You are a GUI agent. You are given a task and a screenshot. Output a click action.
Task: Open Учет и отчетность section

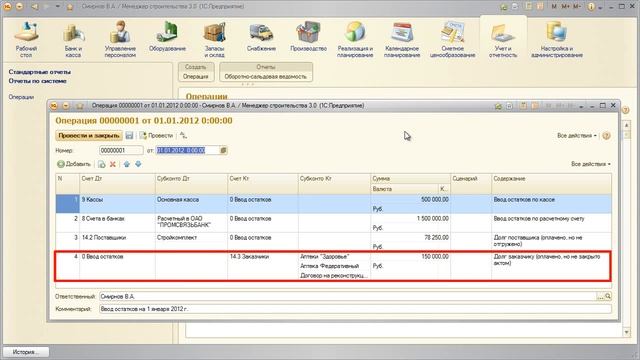pyautogui.click(x=503, y=39)
